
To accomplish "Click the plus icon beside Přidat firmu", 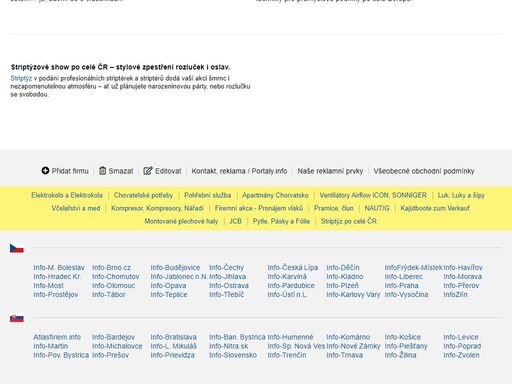I will point(45,171).
